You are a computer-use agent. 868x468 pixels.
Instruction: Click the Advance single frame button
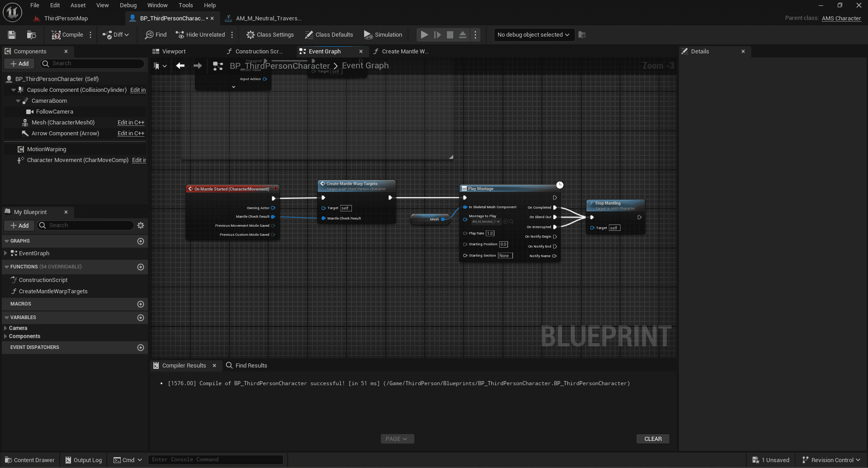click(437, 35)
